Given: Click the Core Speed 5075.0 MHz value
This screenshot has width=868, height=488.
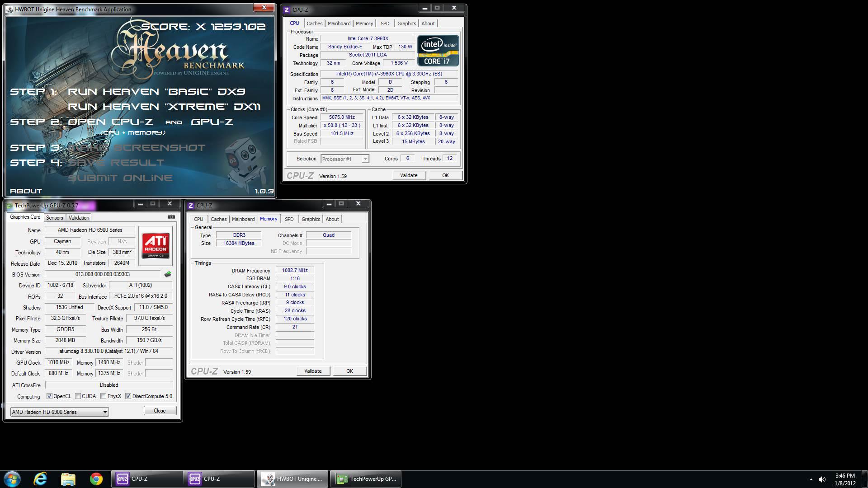Looking at the screenshot, I should pos(342,117).
